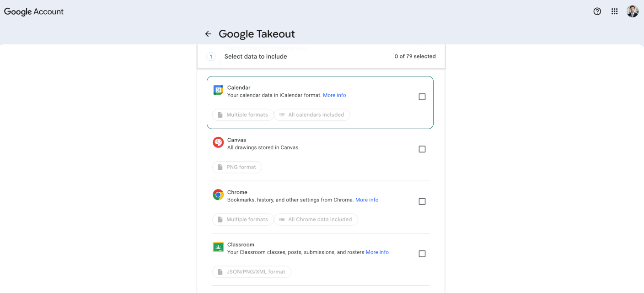
Task: Click the Select data to include step header
Action: click(x=256, y=57)
